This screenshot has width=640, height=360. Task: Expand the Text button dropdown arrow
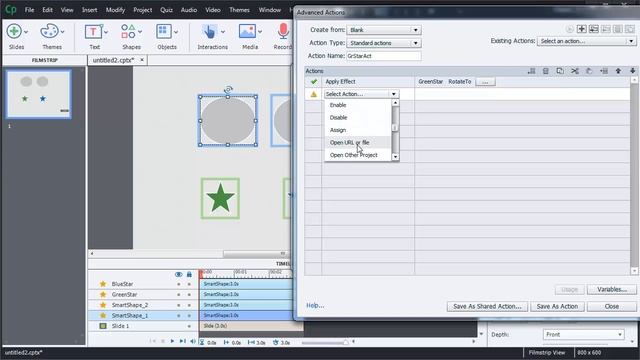106,31
